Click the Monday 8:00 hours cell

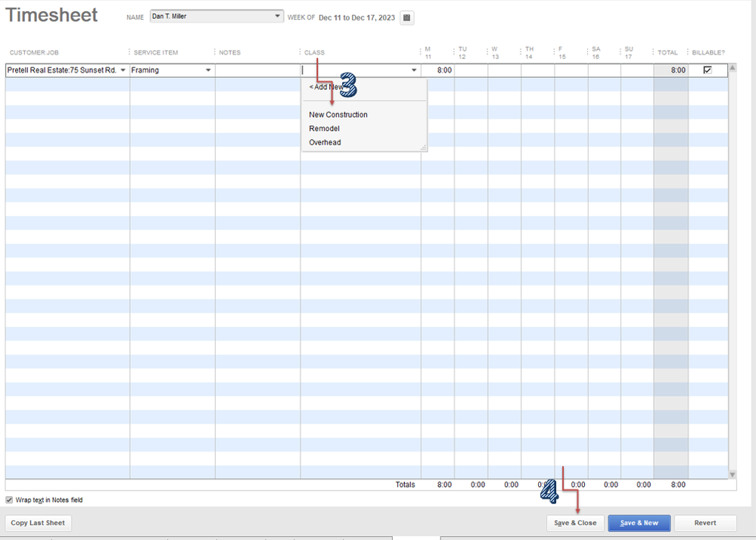pos(437,70)
